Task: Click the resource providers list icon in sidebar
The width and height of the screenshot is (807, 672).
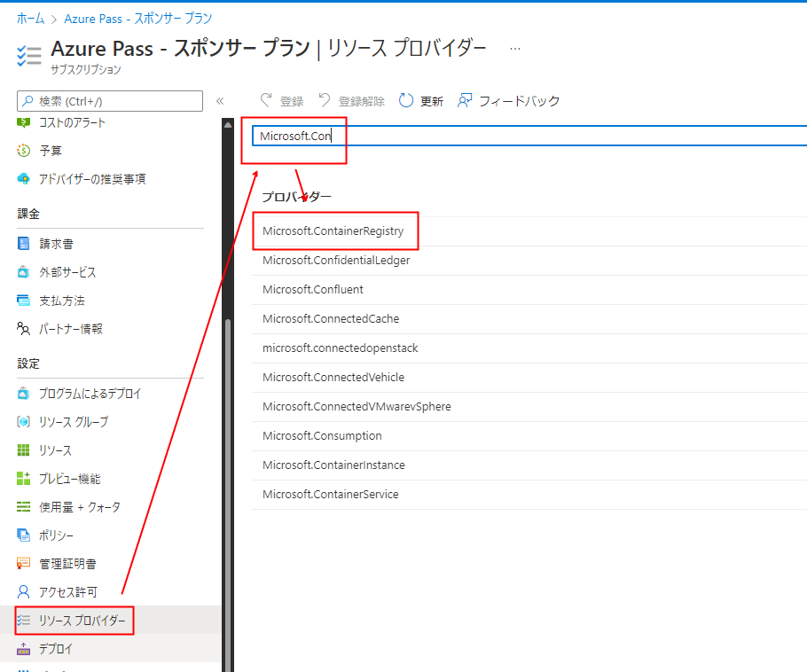Action: 23,621
